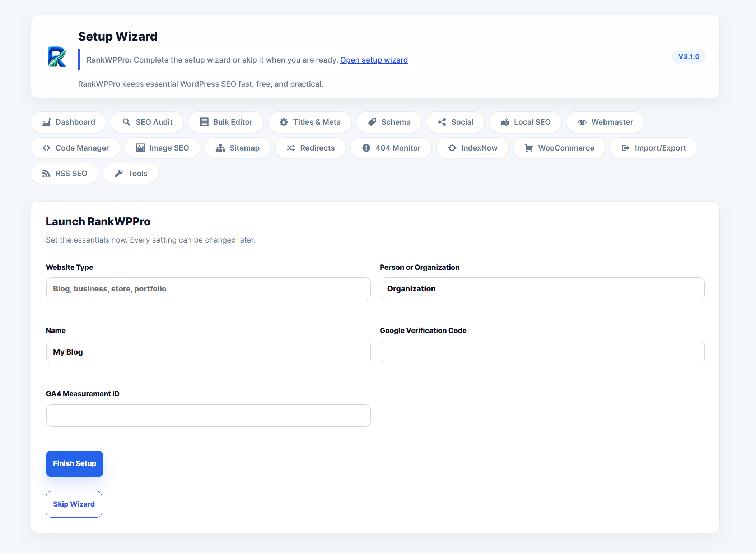Click the V3.1.0 version badge
The width and height of the screenshot is (756, 554).
[x=689, y=57]
